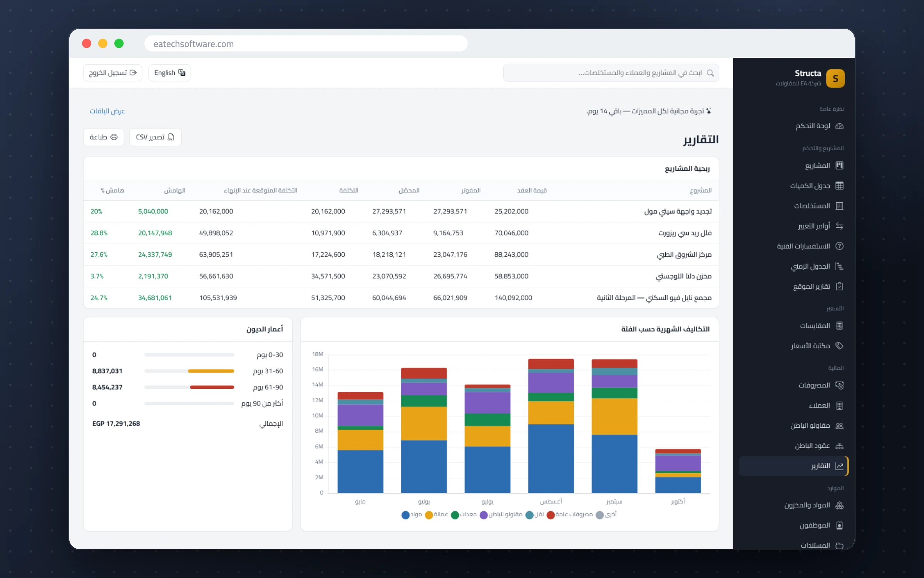The width and height of the screenshot is (924, 578).
Task: Click project تجديد واجهة سيتي مول
Action: tap(678, 211)
